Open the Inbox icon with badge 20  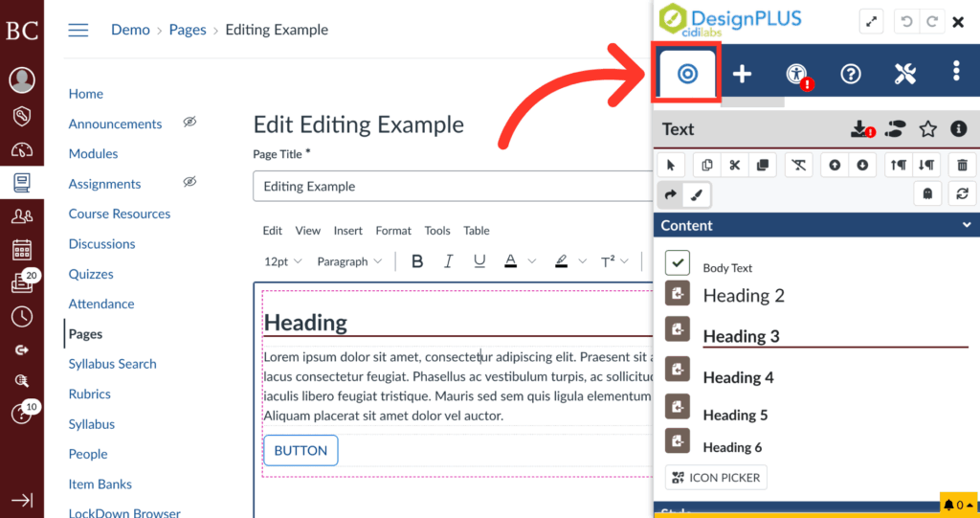[x=22, y=283]
